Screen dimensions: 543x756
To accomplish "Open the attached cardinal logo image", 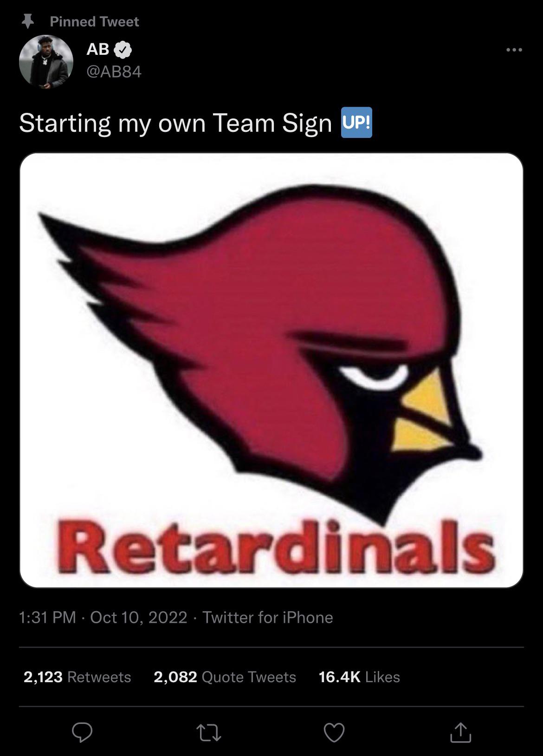I will tap(271, 370).
